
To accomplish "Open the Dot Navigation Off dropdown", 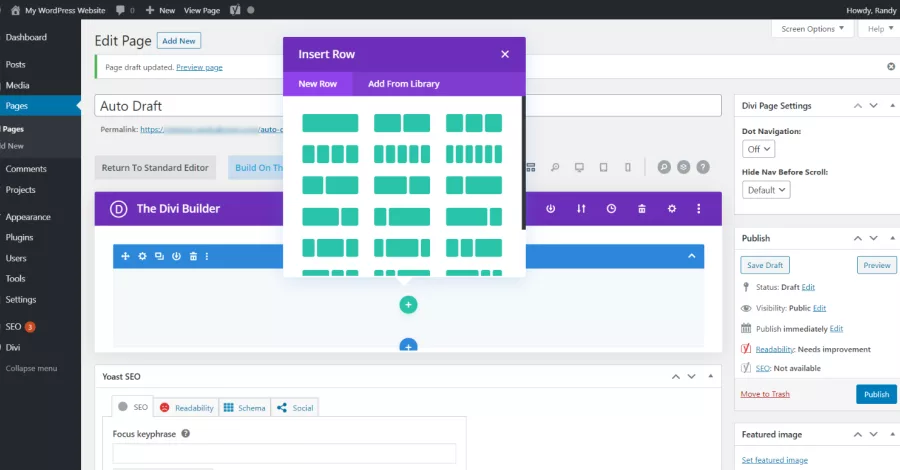I will point(758,149).
